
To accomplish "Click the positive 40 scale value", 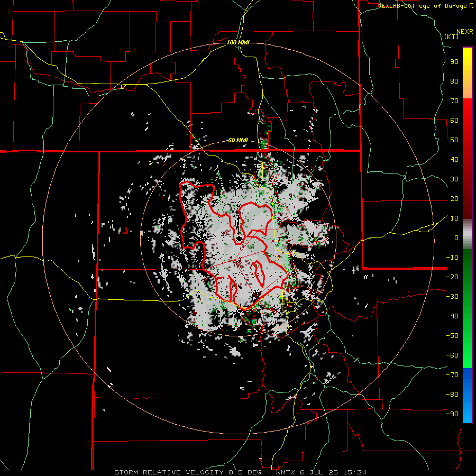I will [454, 159].
